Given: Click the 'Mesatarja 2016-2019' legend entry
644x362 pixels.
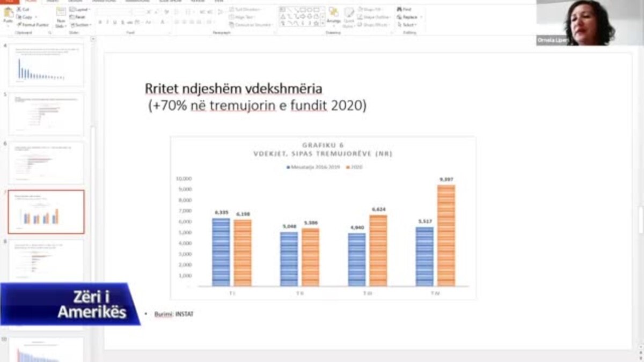Looking at the screenshot, I should point(314,167).
